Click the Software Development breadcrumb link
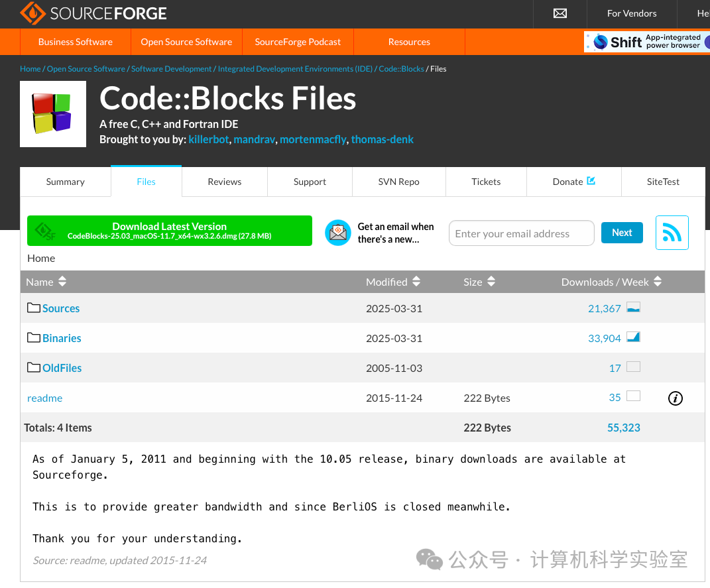The width and height of the screenshot is (710, 588). pos(171,69)
